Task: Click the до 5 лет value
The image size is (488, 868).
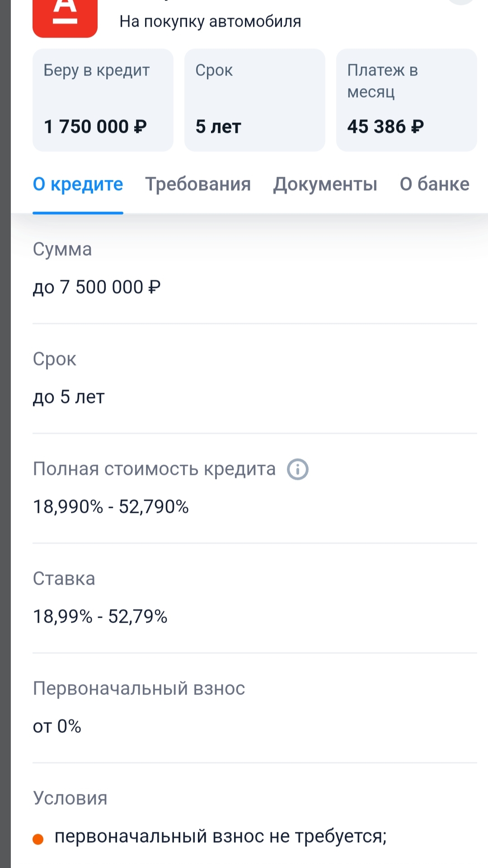Action: (x=69, y=397)
